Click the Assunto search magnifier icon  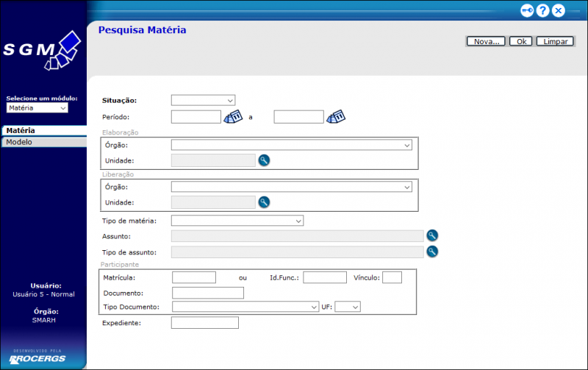click(432, 235)
